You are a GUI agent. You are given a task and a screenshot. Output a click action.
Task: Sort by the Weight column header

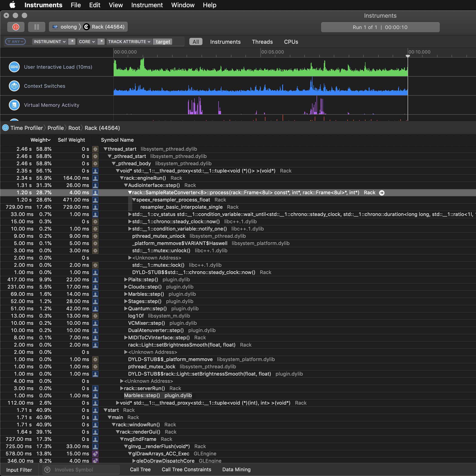40,140
